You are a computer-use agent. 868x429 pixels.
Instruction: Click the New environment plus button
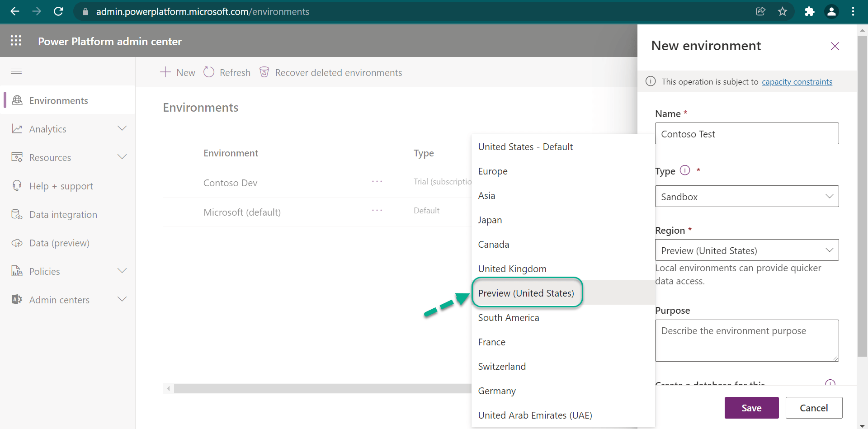(178, 72)
